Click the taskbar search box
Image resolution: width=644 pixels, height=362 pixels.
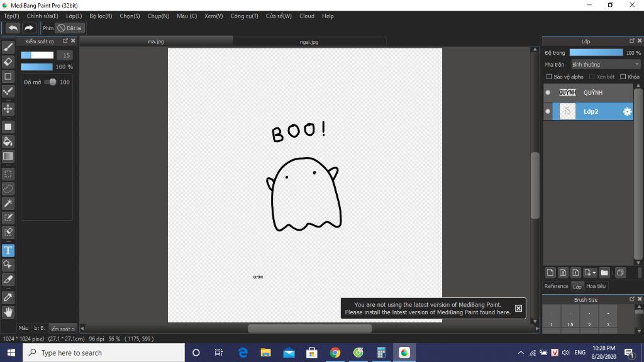tap(104, 353)
